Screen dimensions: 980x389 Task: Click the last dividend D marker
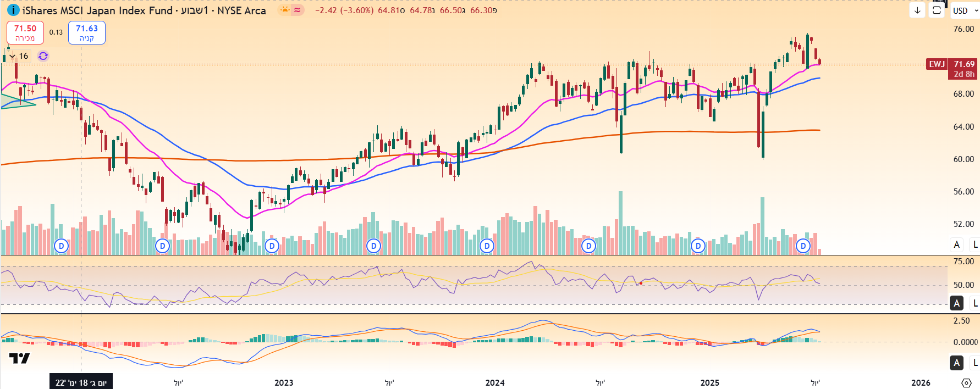(803, 246)
